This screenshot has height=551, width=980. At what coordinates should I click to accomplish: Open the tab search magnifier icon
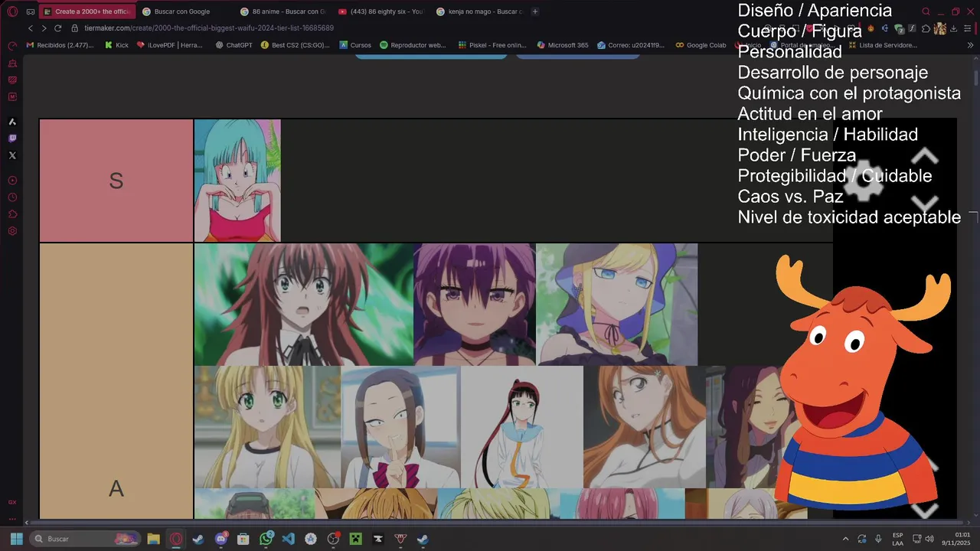926,11
